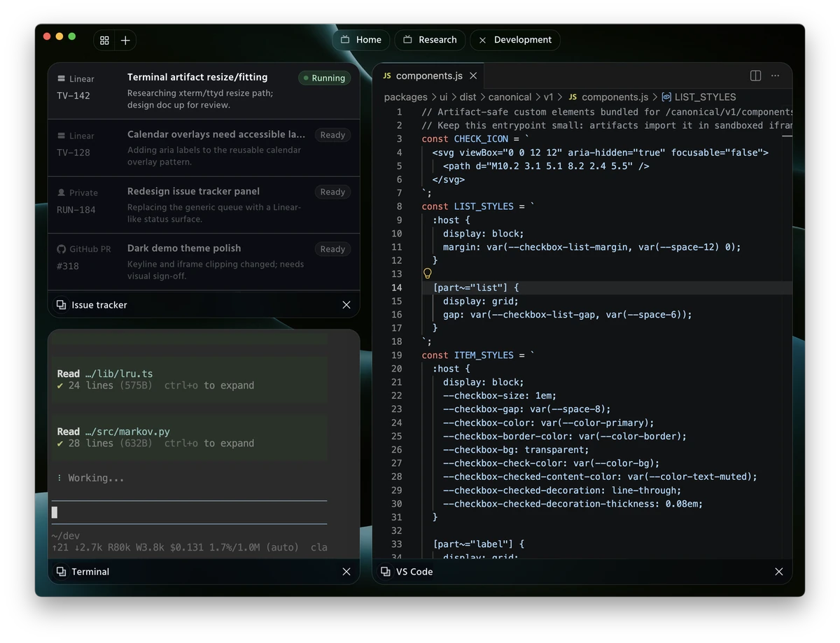Image resolution: width=840 pixels, height=643 pixels.
Task: Open the editor More Actions ellipsis menu
Action: [x=775, y=76]
